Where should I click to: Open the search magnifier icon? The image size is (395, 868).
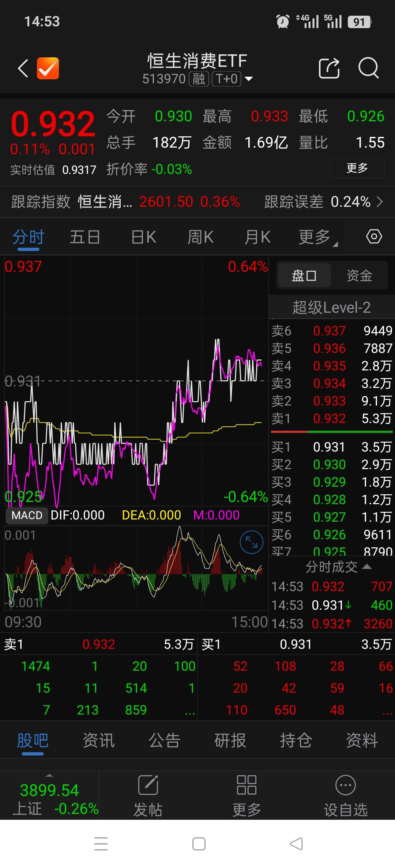pos(368,68)
